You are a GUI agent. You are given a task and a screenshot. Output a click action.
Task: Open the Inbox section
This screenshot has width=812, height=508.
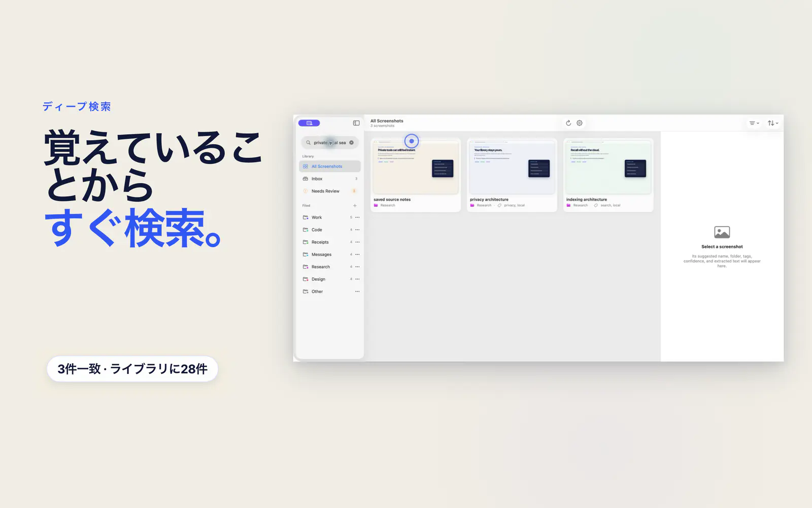(x=330, y=179)
